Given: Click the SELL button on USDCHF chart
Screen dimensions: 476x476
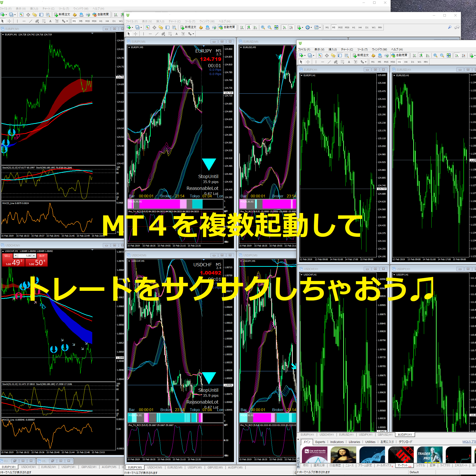Looking at the screenshot, I should [7, 256].
